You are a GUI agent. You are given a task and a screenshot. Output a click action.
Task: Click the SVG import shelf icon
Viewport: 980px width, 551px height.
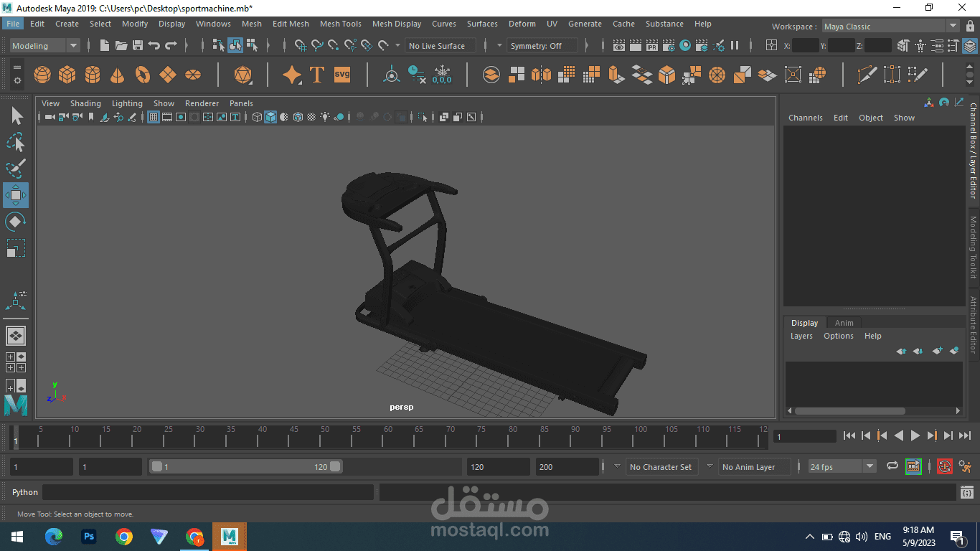click(x=342, y=75)
